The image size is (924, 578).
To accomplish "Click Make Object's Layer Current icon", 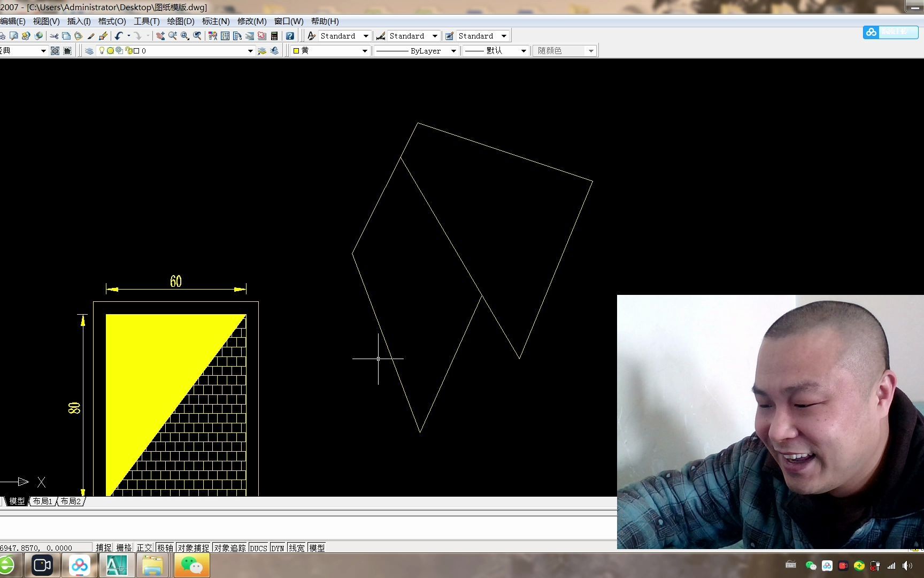I will [262, 51].
